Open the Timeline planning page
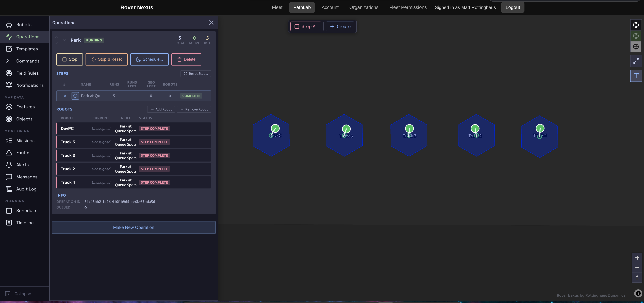Viewport: 644px width, 303px height. click(25, 222)
